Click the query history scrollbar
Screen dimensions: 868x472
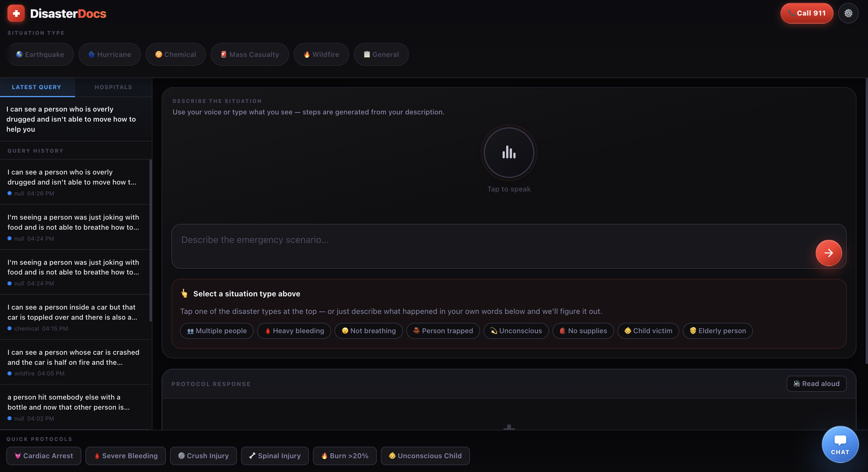pyautogui.click(x=151, y=241)
